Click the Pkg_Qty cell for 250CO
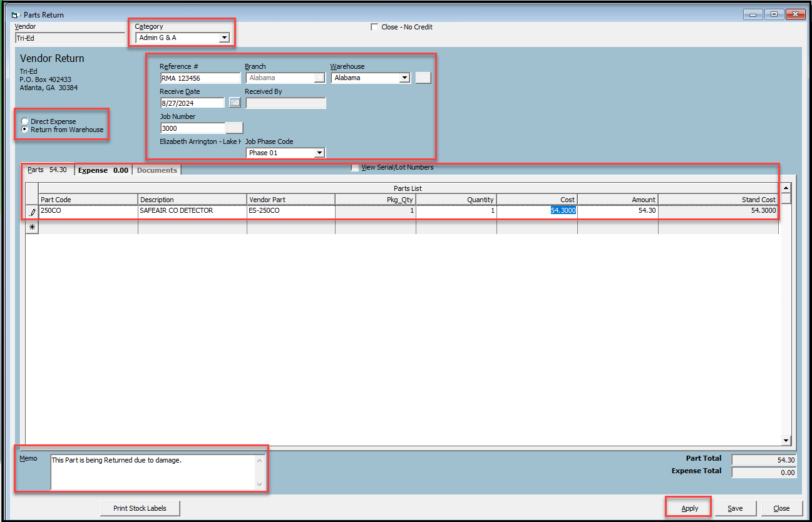 coord(376,211)
